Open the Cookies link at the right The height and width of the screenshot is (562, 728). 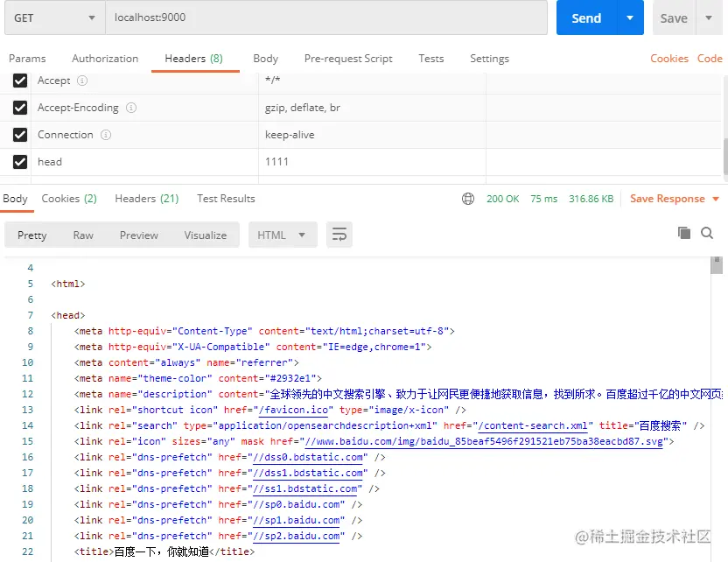669,59
